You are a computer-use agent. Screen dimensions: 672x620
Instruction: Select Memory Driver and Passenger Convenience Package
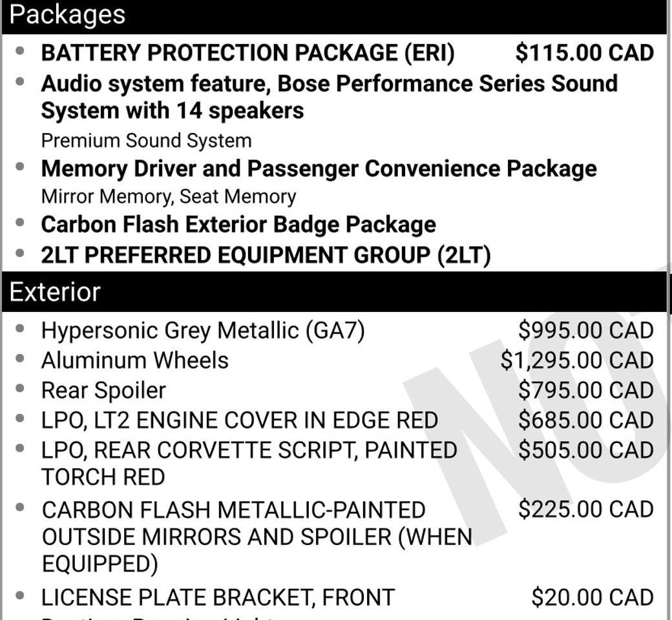tap(319, 169)
